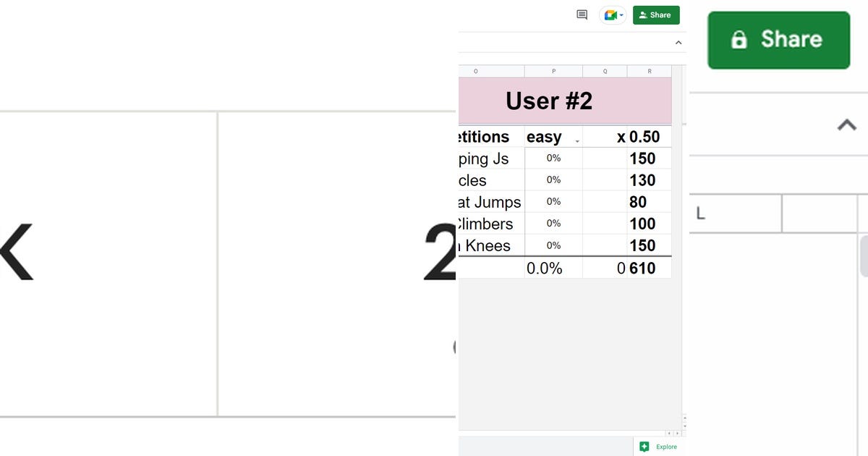Click the lock icon on the large Share button
868x456 pixels.
(739, 40)
